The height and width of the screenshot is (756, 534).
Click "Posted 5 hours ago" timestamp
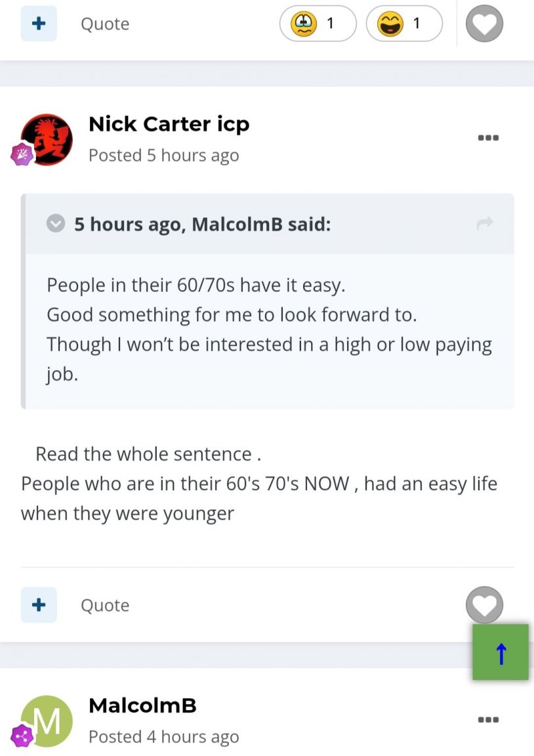point(163,156)
